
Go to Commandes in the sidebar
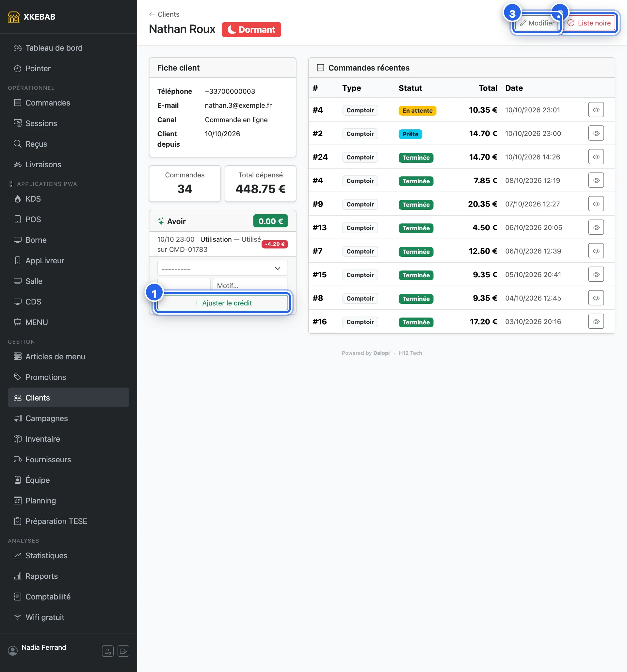pos(69,103)
